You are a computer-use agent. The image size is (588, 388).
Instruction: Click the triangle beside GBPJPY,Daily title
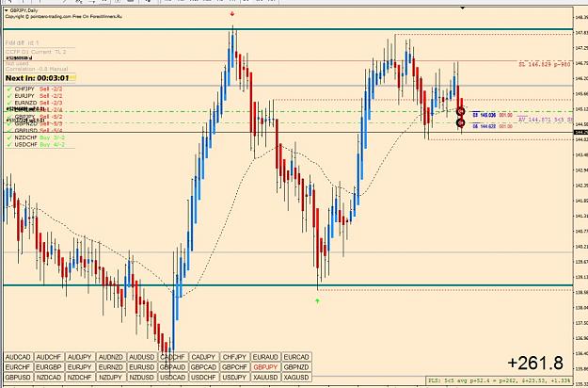pos(7,10)
